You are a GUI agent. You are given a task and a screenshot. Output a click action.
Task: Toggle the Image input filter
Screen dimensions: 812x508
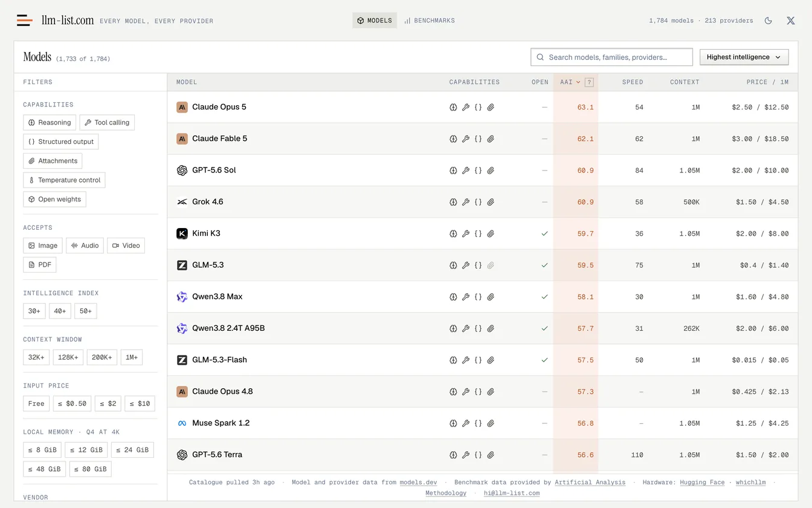pos(43,246)
